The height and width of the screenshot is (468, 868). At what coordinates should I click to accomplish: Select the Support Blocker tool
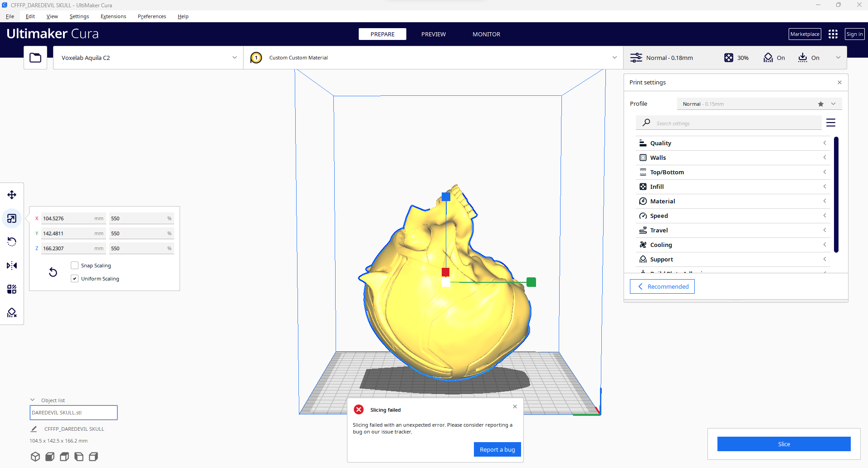click(x=12, y=313)
